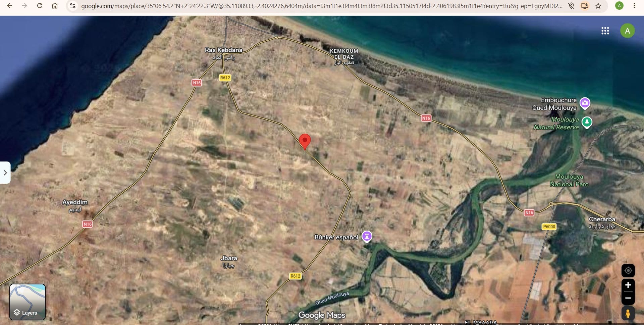Activate the Street View pegman
This screenshot has width=644, height=325.
click(x=628, y=314)
